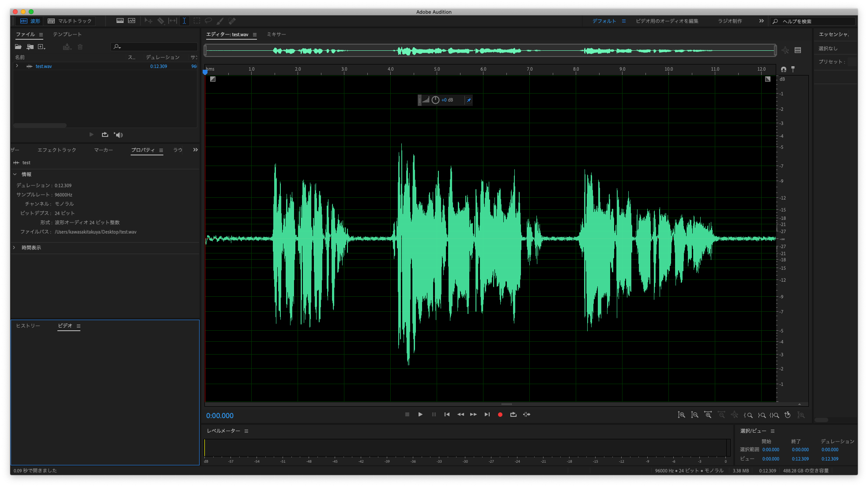Open the マーカー tab

point(103,150)
